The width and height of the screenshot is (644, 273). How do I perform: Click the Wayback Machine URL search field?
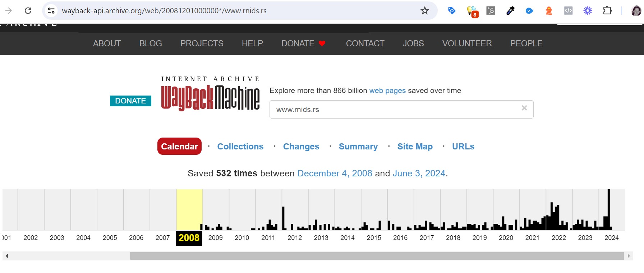(x=395, y=110)
